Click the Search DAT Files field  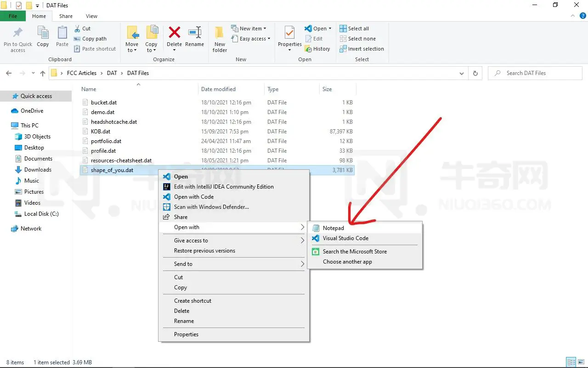point(535,73)
